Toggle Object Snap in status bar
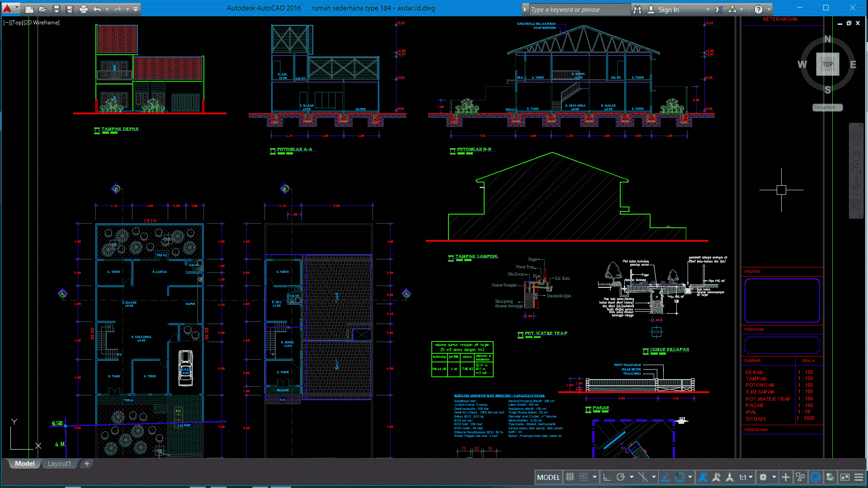The width and height of the screenshot is (868, 488). [679, 477]
